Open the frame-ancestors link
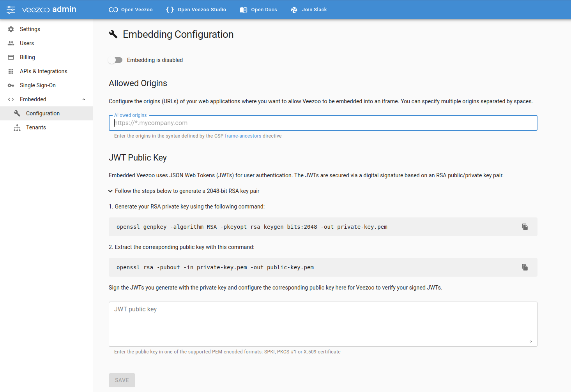571x392 pixels. coord(243,136)
